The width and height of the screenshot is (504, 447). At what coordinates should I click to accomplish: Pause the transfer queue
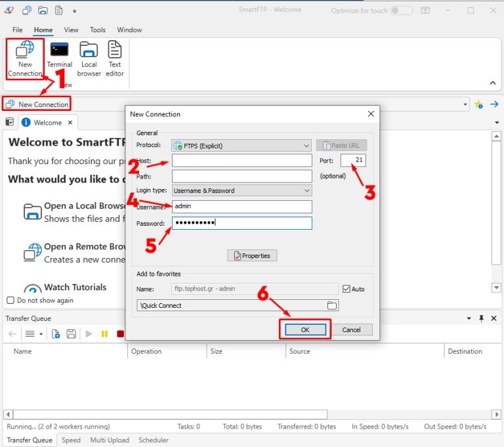pyautogui.click(x=104, y=334)
